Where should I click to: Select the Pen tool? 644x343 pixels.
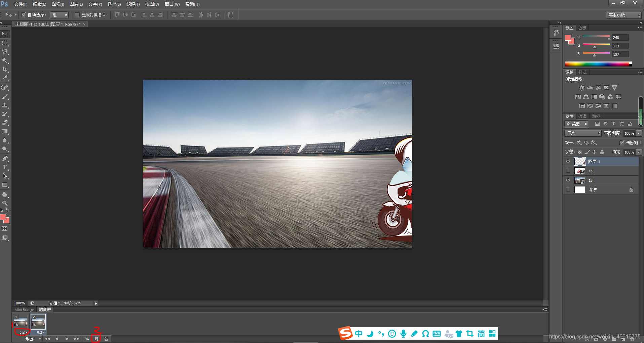coord(5,159)
